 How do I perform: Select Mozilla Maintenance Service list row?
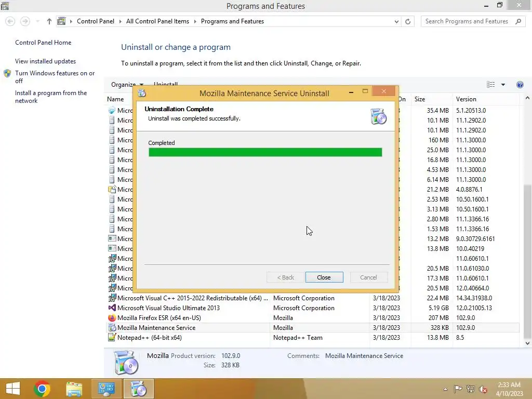click(x=313, y=328)
